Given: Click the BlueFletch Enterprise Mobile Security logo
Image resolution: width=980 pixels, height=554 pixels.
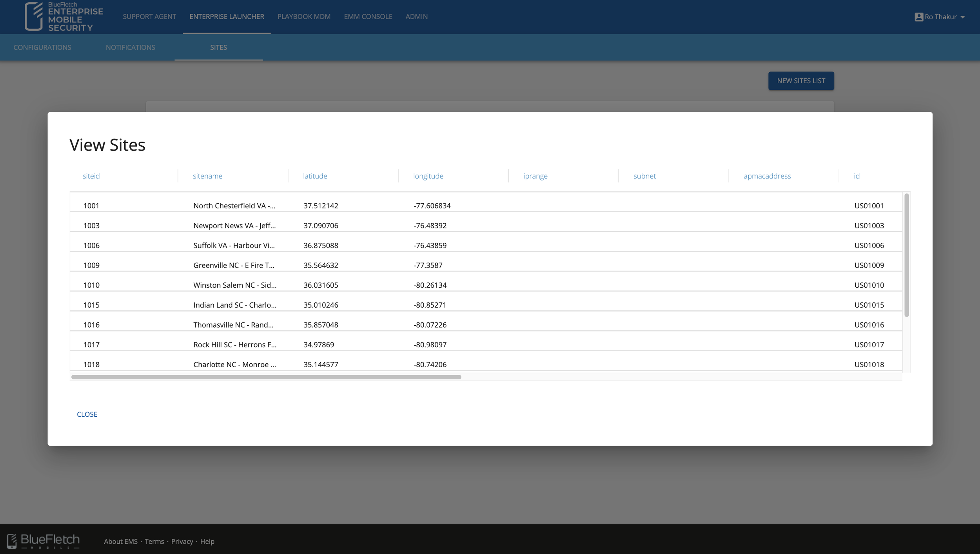Looking at the screenshot, I should coord(64,16).
